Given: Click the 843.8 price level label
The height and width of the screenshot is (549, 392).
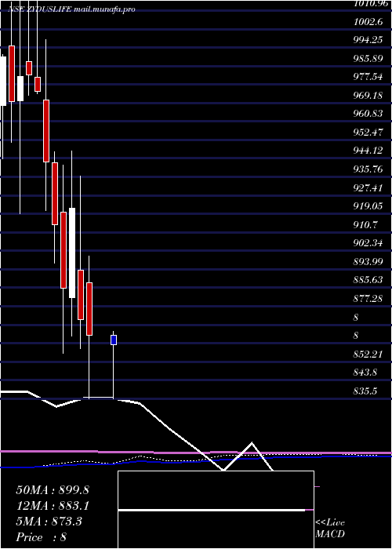Looking at the screenshot, I should [365, 373].
